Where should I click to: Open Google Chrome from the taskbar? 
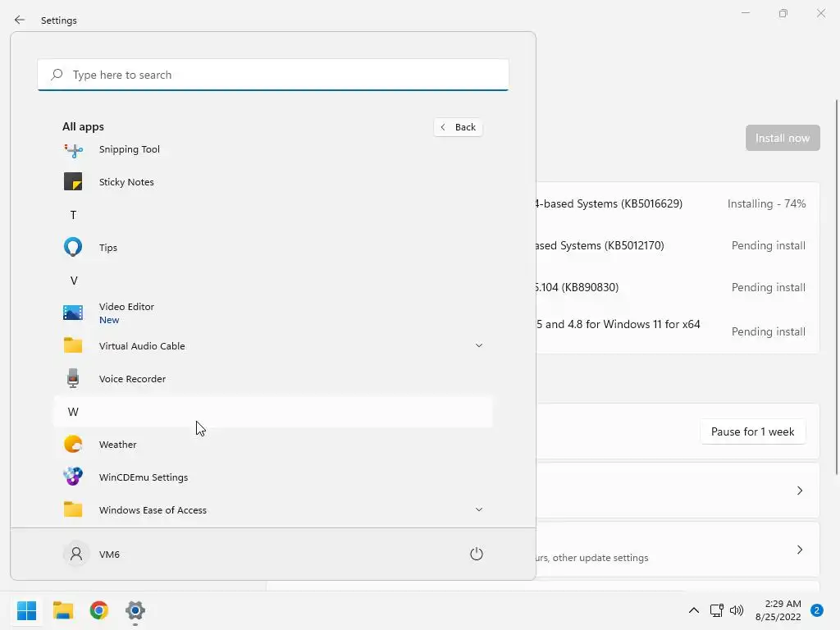[x=99, y=610]
